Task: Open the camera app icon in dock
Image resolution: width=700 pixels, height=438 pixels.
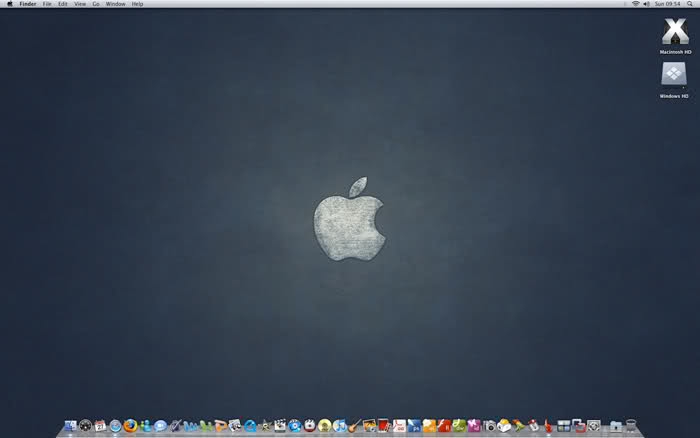Action: pos(489,426)
